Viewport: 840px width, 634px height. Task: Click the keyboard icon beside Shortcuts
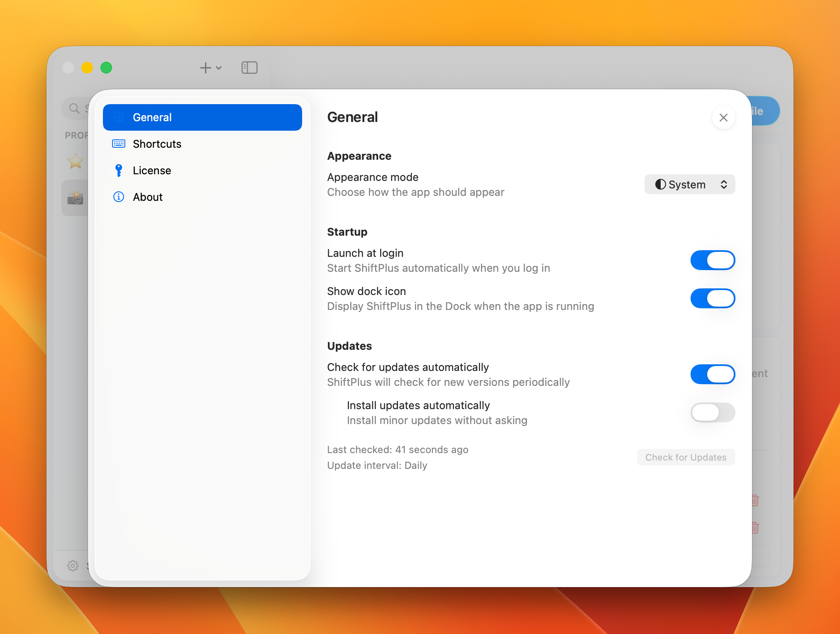[x=119, y=144]
